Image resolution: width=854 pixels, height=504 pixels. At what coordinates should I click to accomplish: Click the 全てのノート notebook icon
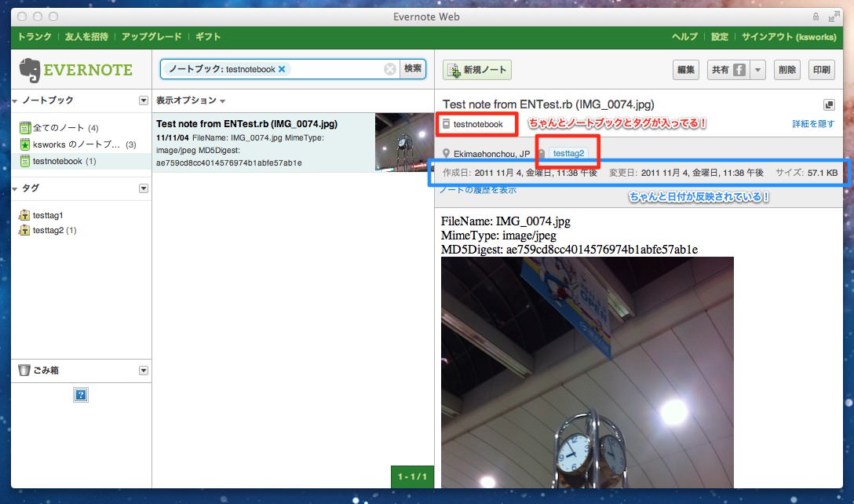[x=24, y=128]
